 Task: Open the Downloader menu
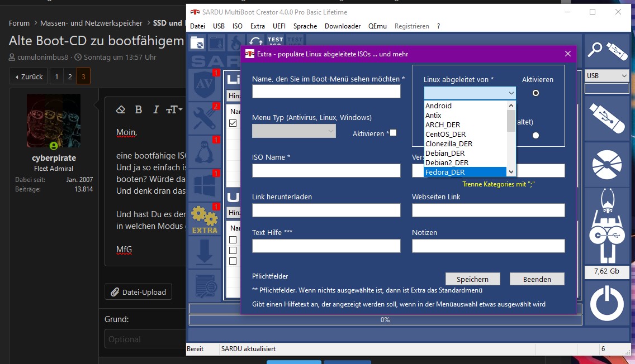pos(343,26)
